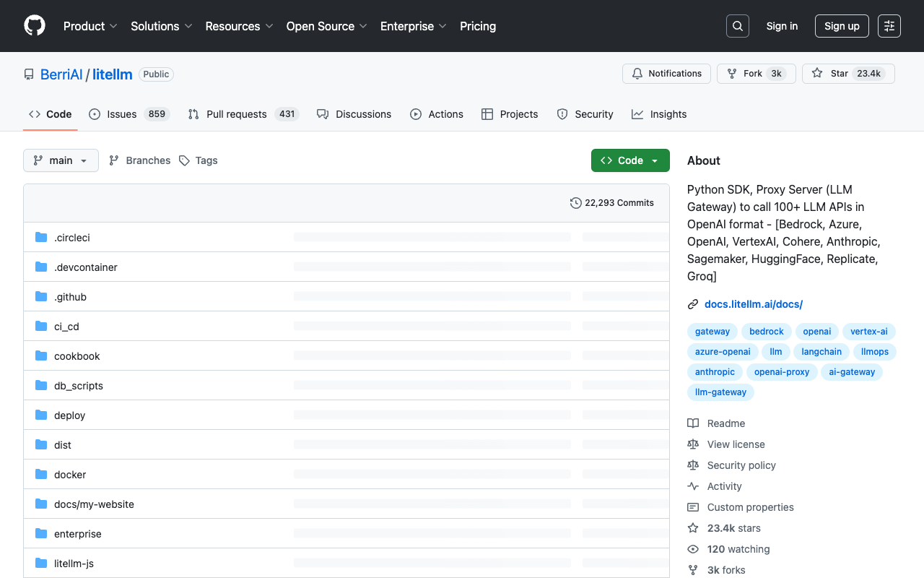Image resolution: width=924 pixels, height=578 pixels.
Task: Click the watching eye icon
Action: click(x=693, y=549)
